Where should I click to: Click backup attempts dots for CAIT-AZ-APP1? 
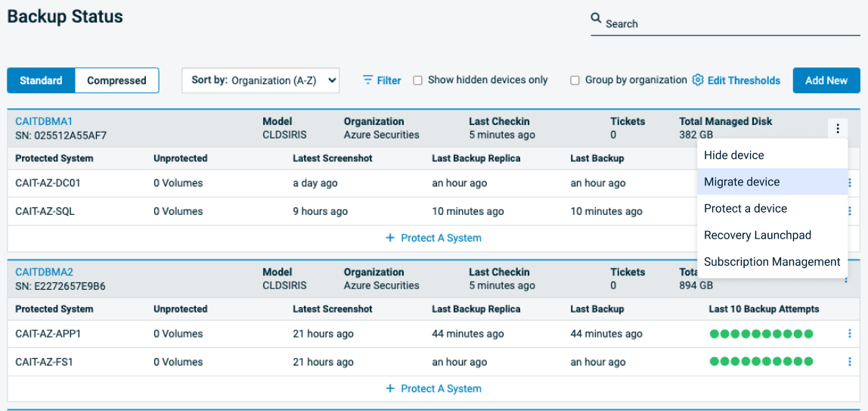tap(761, 334)
